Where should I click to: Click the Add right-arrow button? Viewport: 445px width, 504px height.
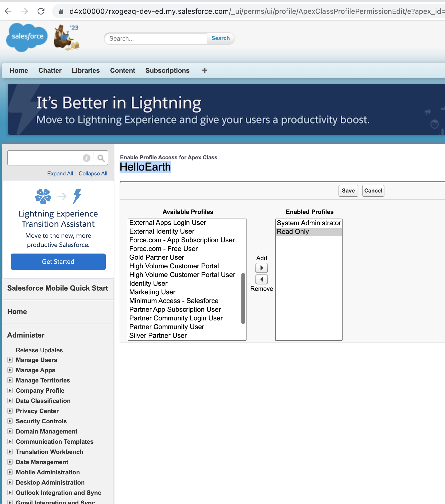coord(262,268)
